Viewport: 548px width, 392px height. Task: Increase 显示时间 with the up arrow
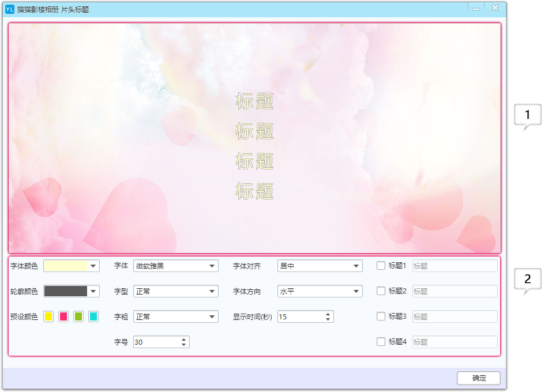pos(328,314)
